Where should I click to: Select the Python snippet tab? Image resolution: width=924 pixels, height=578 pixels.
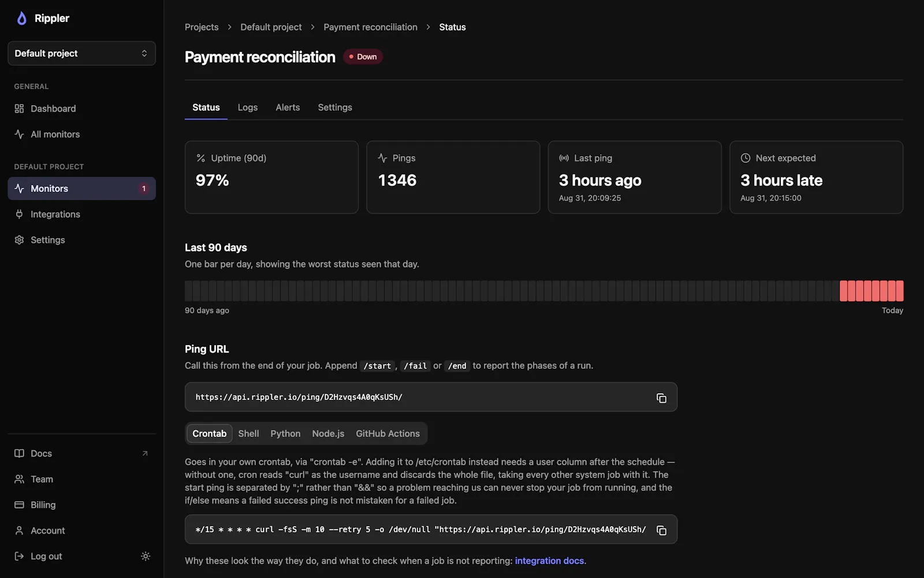[x=285, y=433]
